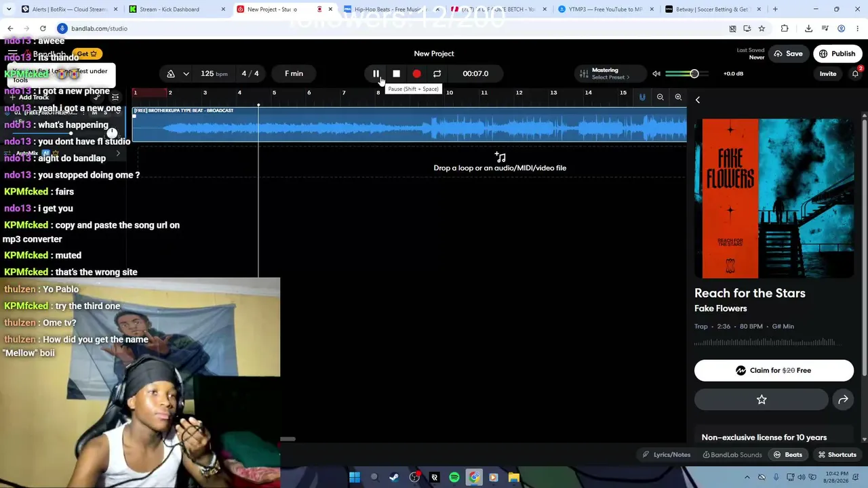Screen dimensions: 868x488
Task: Open Spotify from the taskbar
Action: (454, 477)
